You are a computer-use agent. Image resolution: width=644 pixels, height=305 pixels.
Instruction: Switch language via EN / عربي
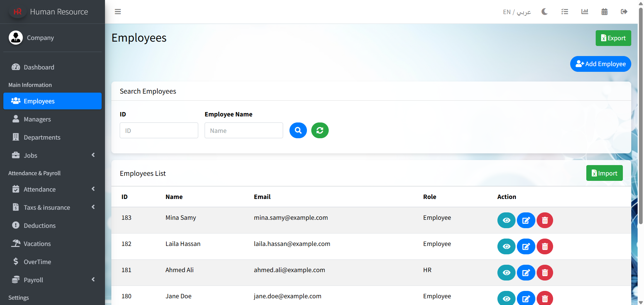point(517,12)
